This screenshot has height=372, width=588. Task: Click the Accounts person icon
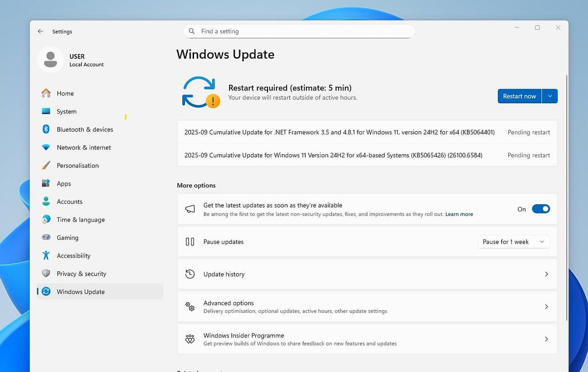[x=46, y=201]
